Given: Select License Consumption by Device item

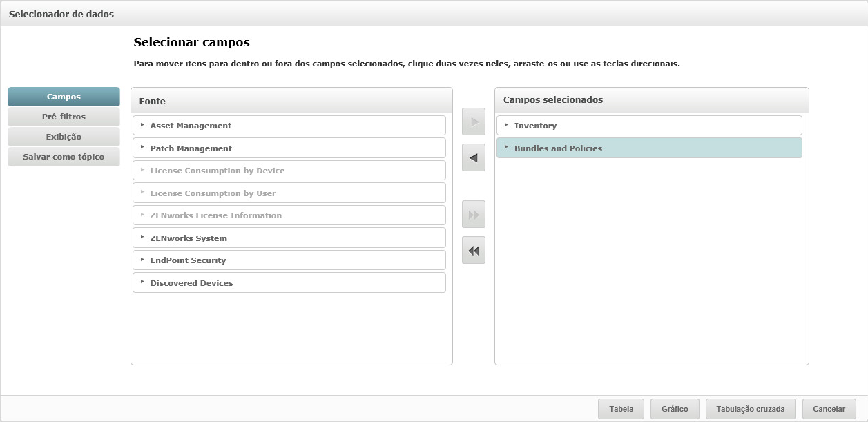Looking at the screenshot, I should click(218, 171).
